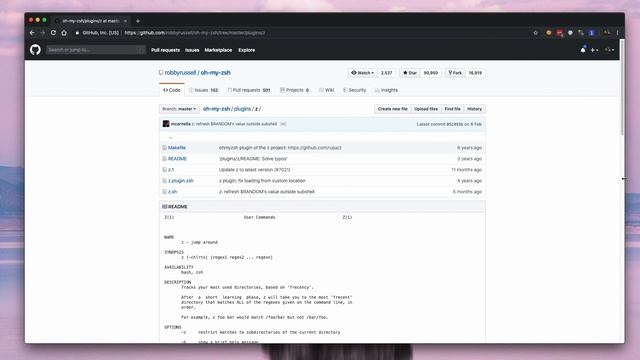The image size is (640, 360).
Task: Click the page vertical scrollbar
Action: (622, 88)
